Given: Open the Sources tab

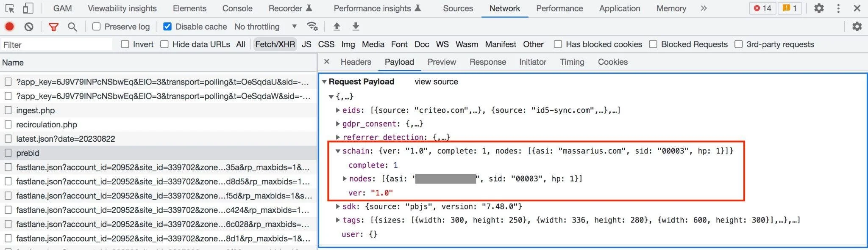Looking at the screenshot, I should click(x=458, y=8).
